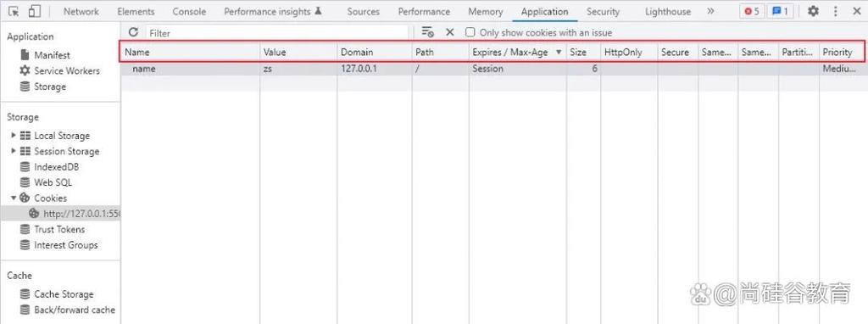Sort cookies by Priority column
Viewport: 868px width, 324px height.
pyautogui.click(x=842, y=52)
